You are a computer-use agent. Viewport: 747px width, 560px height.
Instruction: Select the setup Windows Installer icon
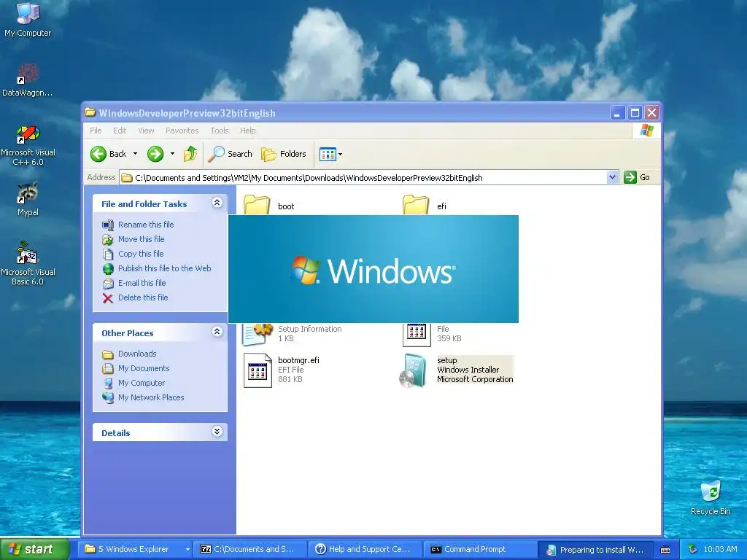(x=413, y=370)
